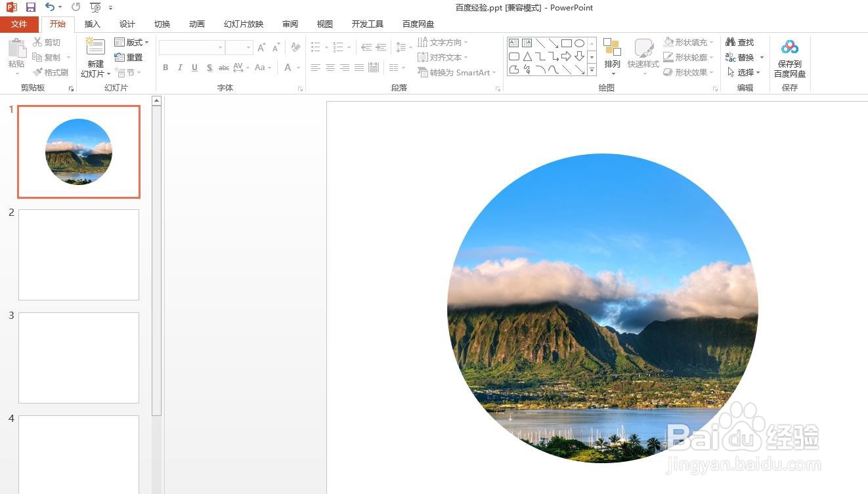Viewport: 868px width, 494px height.
Task: Select the right arrow shape in gallery
Action: pos(566,56)
